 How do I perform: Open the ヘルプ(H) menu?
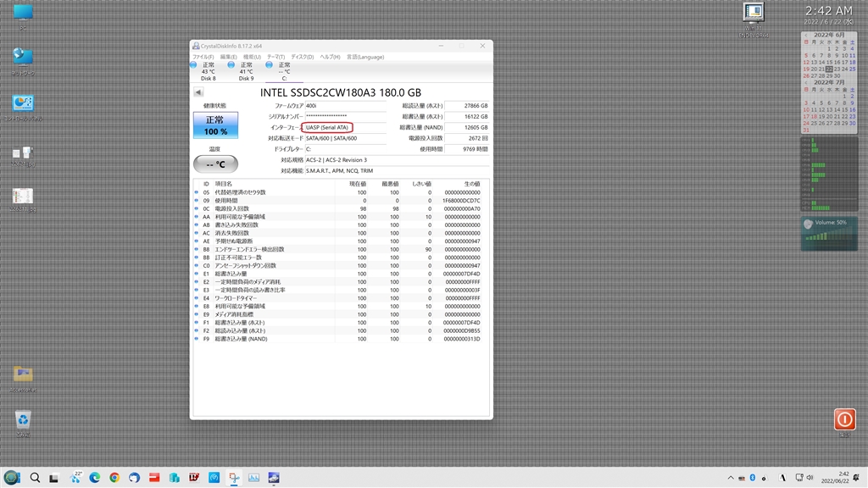330,57
